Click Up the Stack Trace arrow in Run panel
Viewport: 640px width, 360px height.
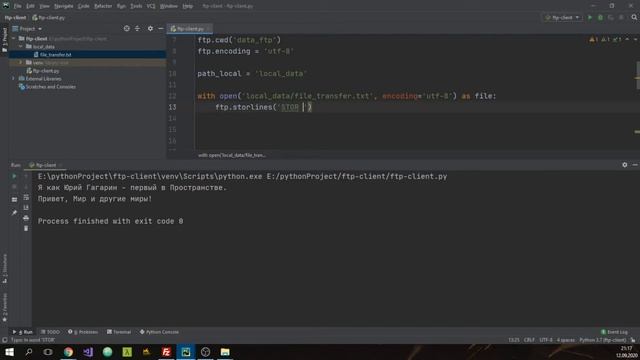26,176
